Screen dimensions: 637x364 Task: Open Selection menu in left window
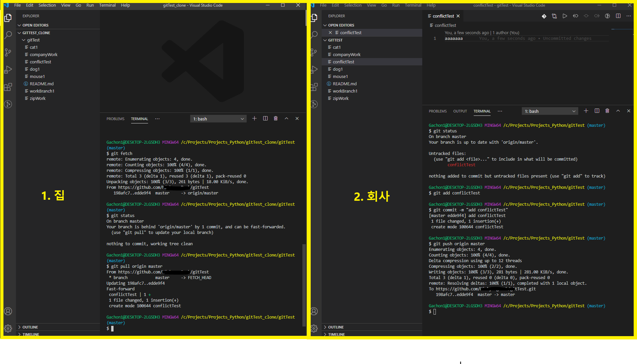tap(47, 5)
